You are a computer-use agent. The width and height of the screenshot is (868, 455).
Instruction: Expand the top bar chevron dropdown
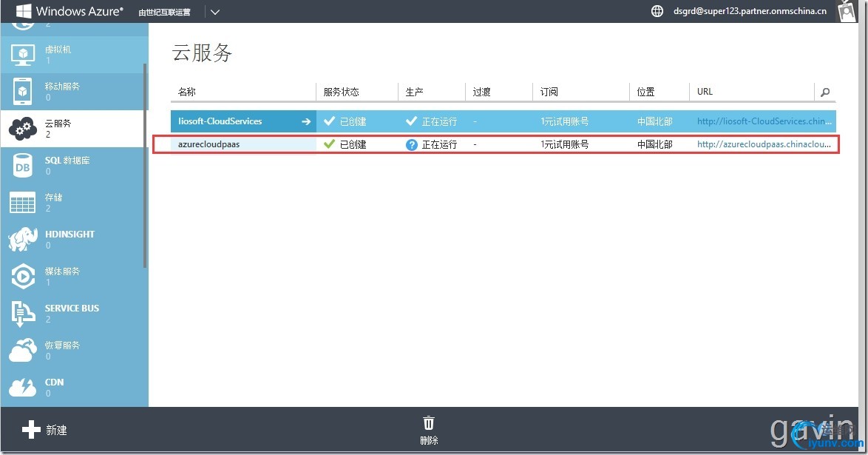pyautogui.click(x=215, y=12)
